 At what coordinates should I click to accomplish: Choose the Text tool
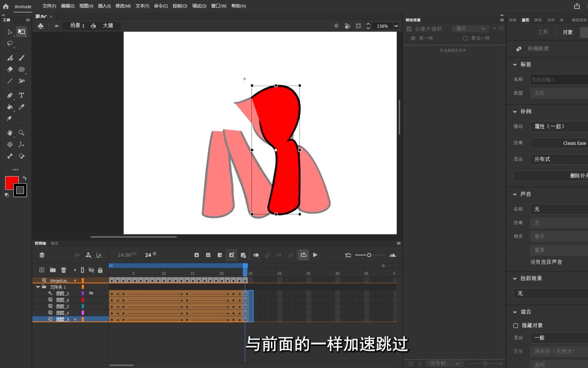[x=21, y=95]
